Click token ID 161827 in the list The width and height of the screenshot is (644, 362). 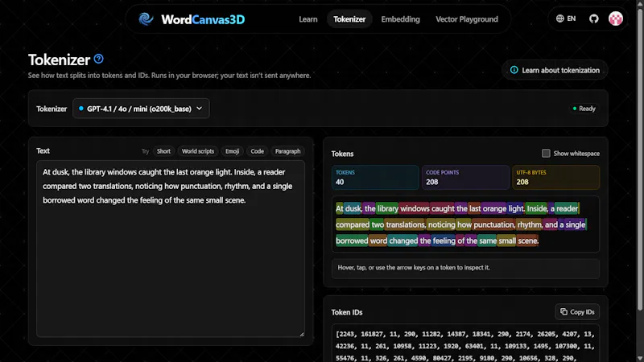click(x=370, y=334)
